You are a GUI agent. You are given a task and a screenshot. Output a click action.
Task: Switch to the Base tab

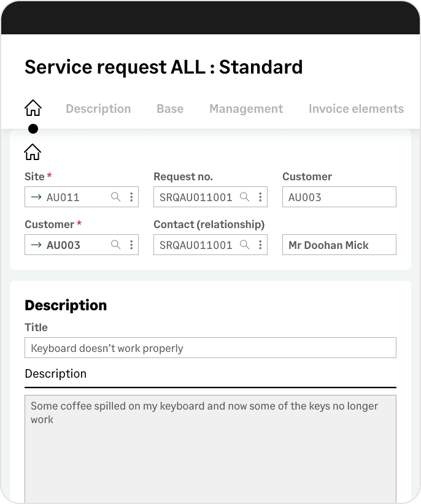point(170,109)
